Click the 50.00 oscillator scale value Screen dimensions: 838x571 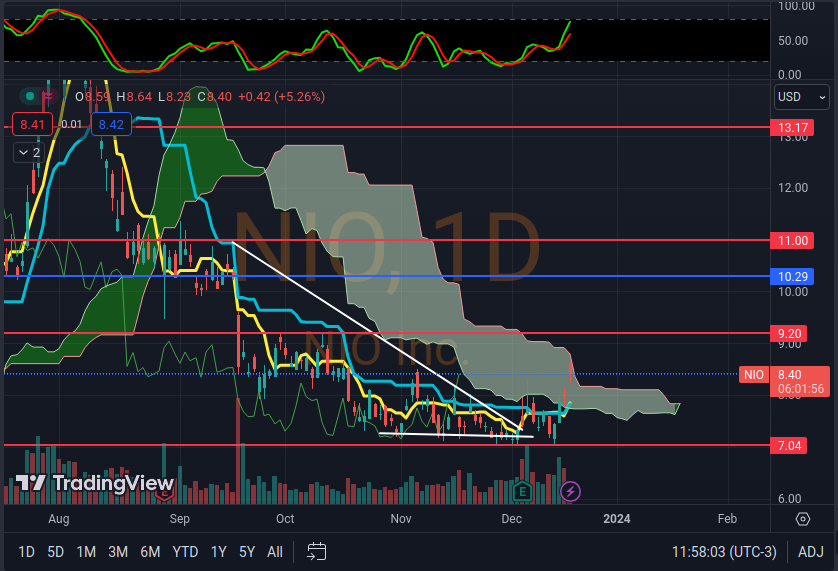793,41
